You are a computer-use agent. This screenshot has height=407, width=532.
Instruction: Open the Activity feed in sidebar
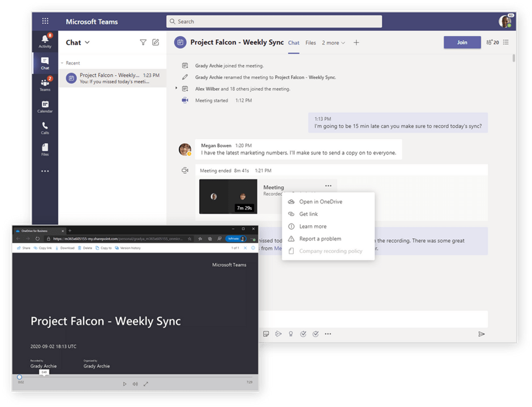[x=45, y=40]
